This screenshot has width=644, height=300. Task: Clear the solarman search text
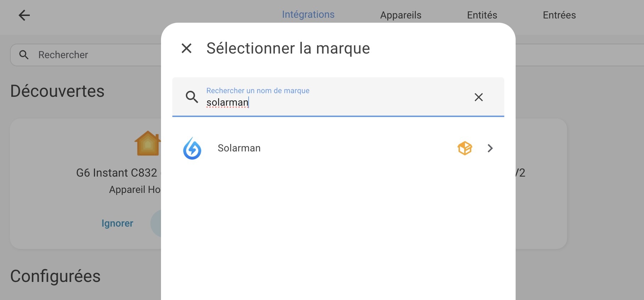coord(478,97)
